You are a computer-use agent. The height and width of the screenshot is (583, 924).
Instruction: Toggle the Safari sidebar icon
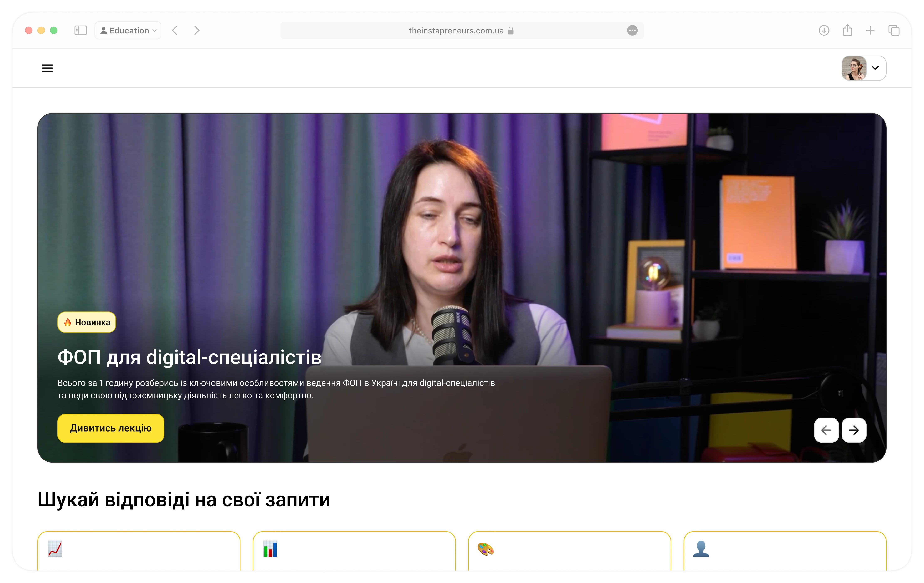click(x=80, y=30)
